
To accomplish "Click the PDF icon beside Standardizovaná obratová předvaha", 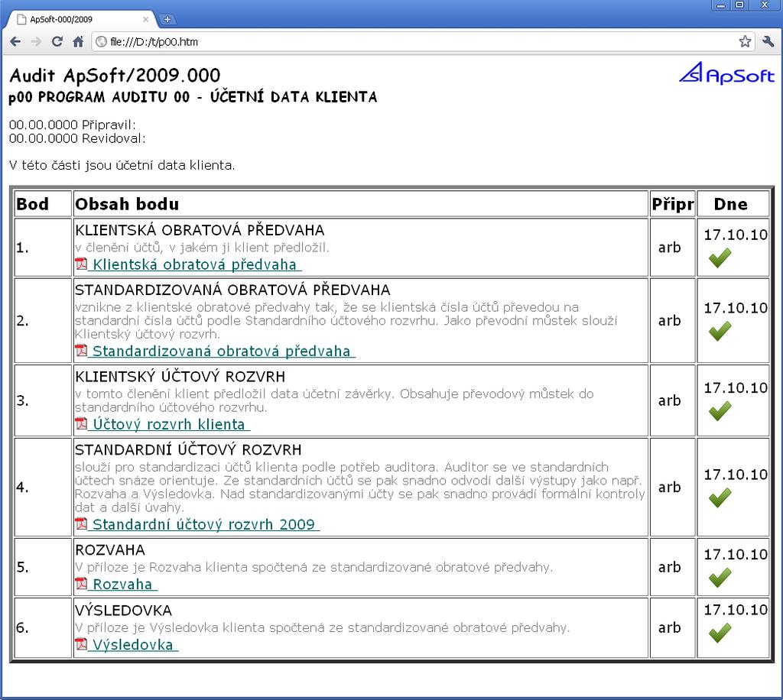I will point(81,351).
